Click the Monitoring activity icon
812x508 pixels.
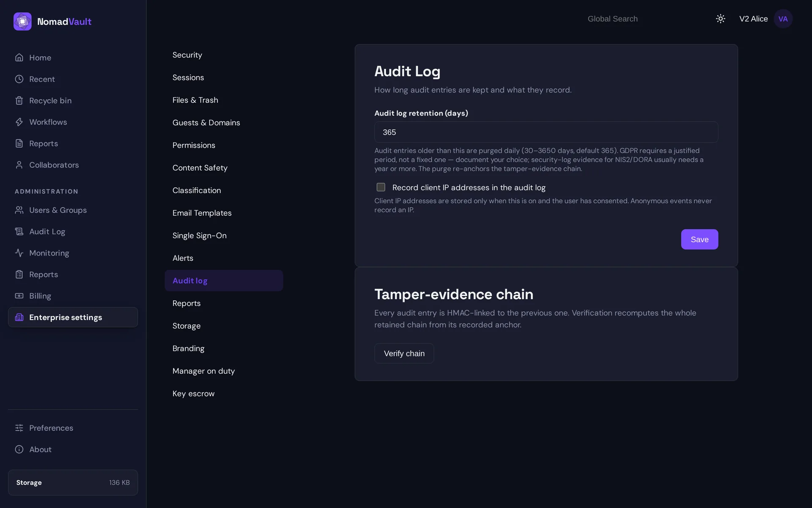coord(19,253)
